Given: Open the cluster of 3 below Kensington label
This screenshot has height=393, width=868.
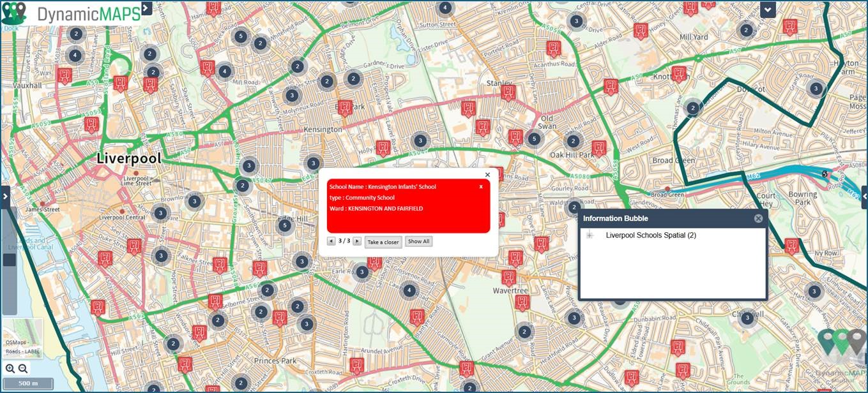Looking at the screenshot, I should (x=313, y=163).
